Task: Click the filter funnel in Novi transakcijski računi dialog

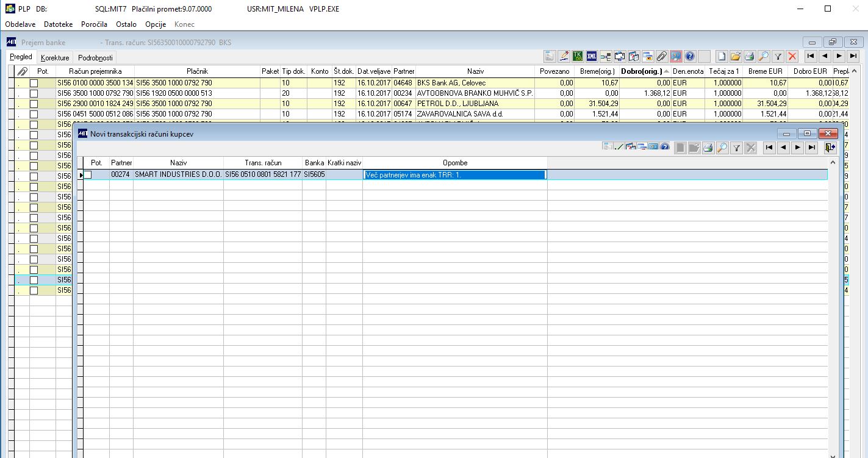Action: point(736,148)
